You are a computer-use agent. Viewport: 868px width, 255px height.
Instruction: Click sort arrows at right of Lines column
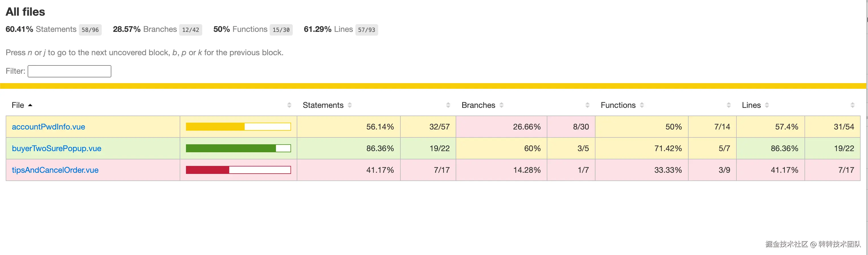[853, 105]
